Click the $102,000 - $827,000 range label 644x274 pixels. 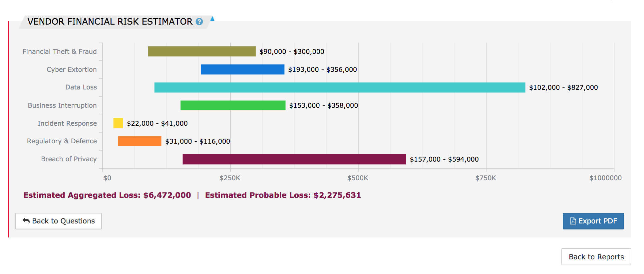563,87
